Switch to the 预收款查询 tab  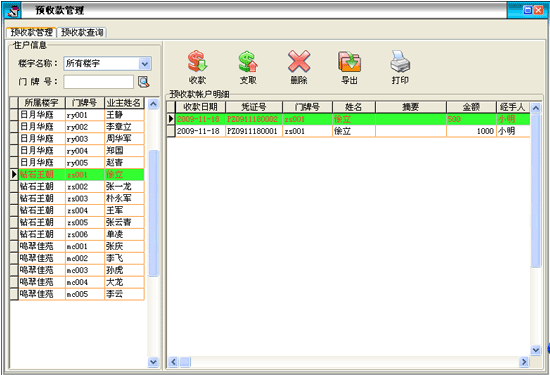82,33
